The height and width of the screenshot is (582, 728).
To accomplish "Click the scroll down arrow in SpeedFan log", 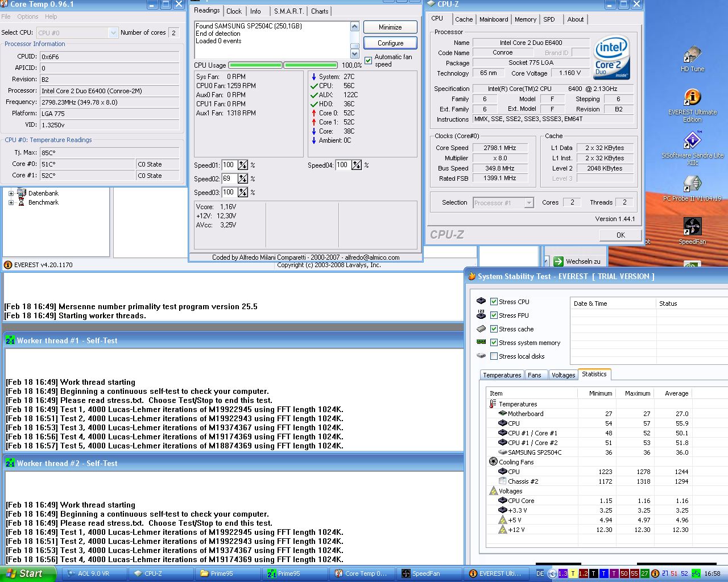I will 355,53.
